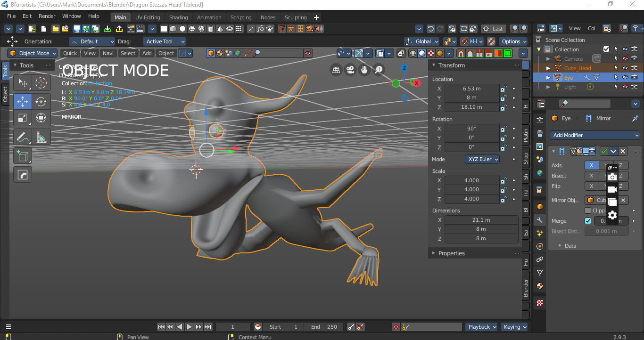Open the Orientation Default dropdown
The height and width of the screenshot is (340, 644).
92,41
